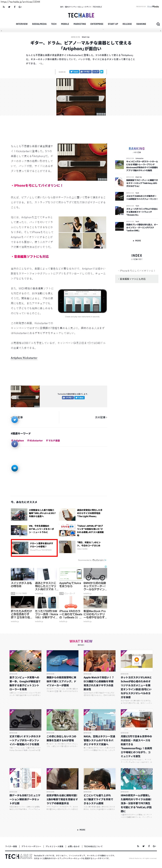Click the RSS feed icon in top bar
This screenshot has width=162, height=868.
point(4,7)
